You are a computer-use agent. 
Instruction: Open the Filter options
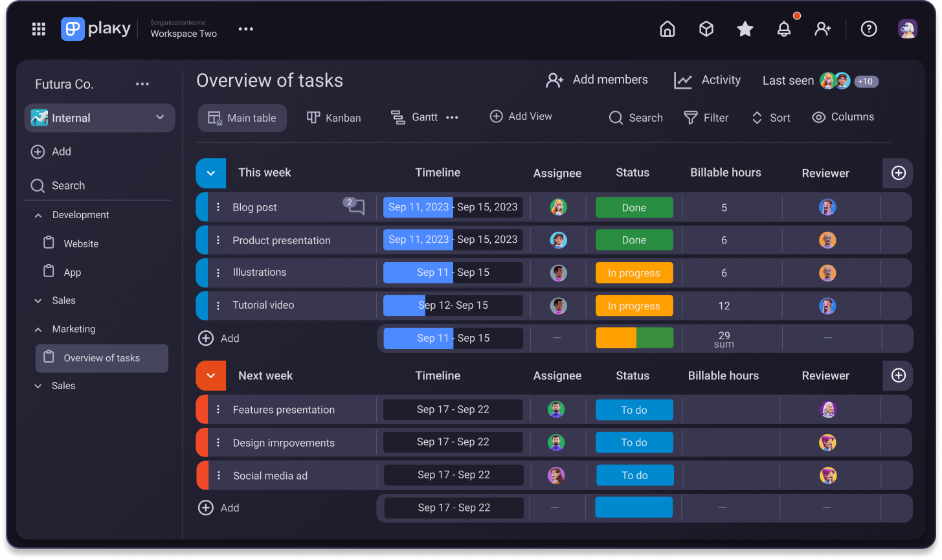[x=706, y=117]
